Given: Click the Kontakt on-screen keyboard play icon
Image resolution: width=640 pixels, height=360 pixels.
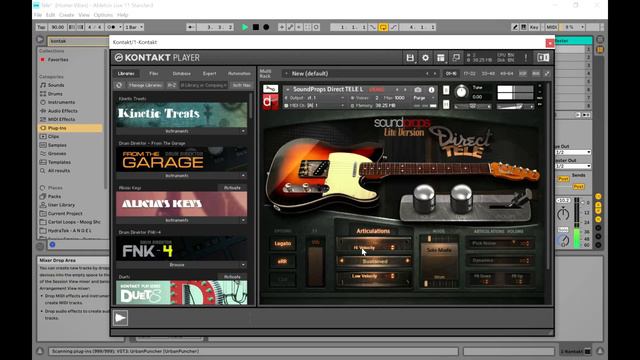Looking at the screenshot, I should pyautogui.click(x=120, y=318).
